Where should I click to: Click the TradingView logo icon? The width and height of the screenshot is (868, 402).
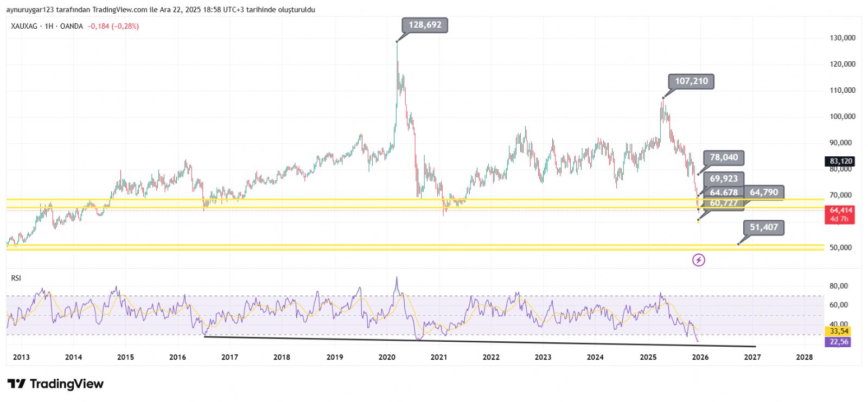(16, 384)
